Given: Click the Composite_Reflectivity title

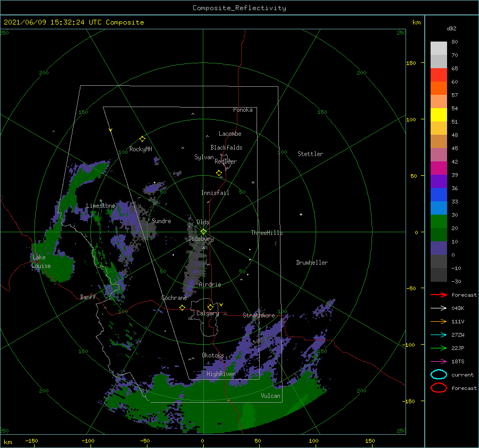Looking at the screenshot, I should pos(240,8).
